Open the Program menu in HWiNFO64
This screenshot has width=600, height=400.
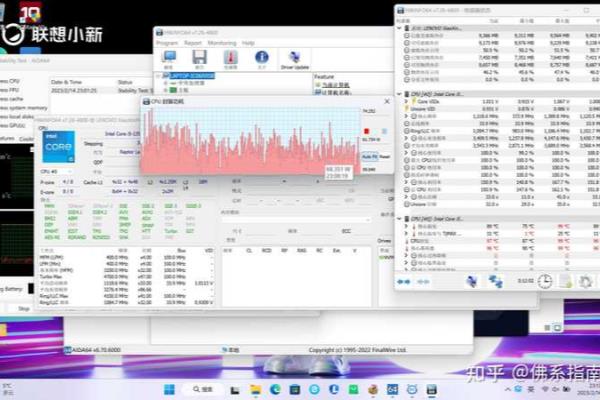[167, 43]
